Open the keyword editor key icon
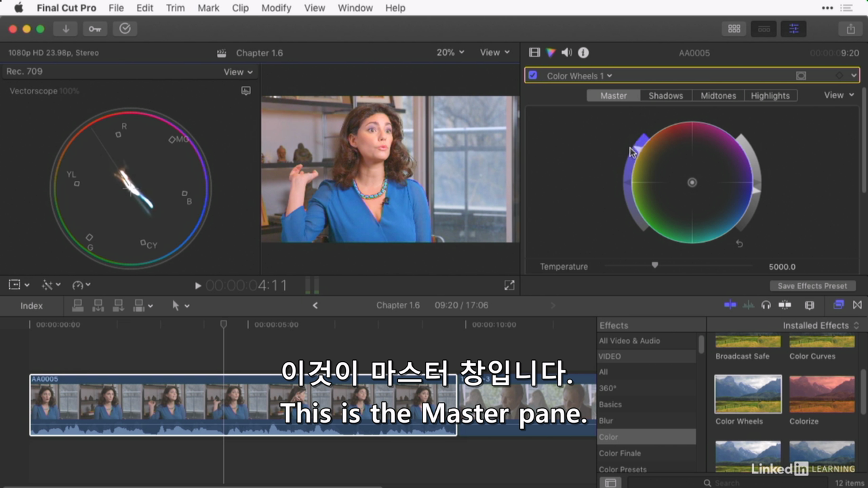Screen dimensions: 868x488 (94, 28)
